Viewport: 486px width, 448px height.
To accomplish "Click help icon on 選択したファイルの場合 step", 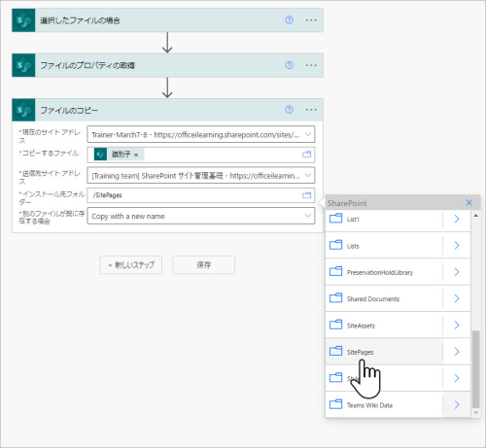I will (x=289, y=20).
